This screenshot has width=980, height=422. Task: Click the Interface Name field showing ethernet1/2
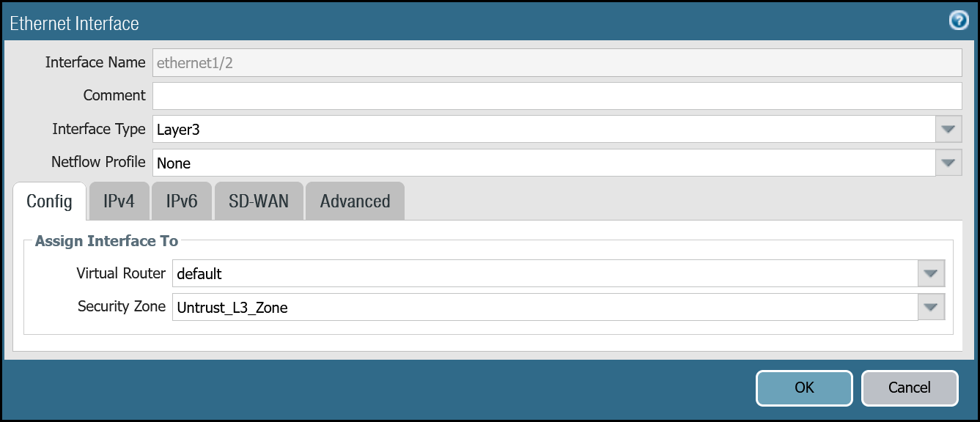tap(556, 63)
